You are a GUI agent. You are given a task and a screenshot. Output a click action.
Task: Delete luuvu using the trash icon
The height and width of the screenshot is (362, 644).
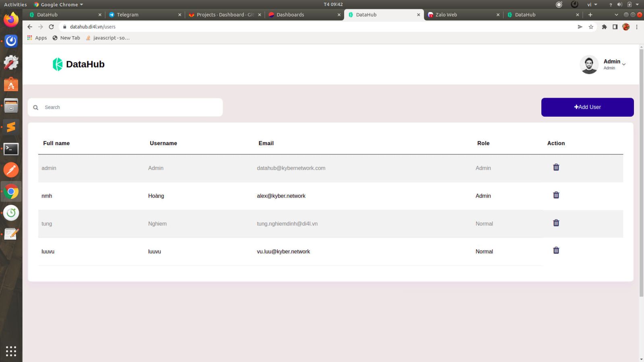pyautogui.click(x=556, y=251)
